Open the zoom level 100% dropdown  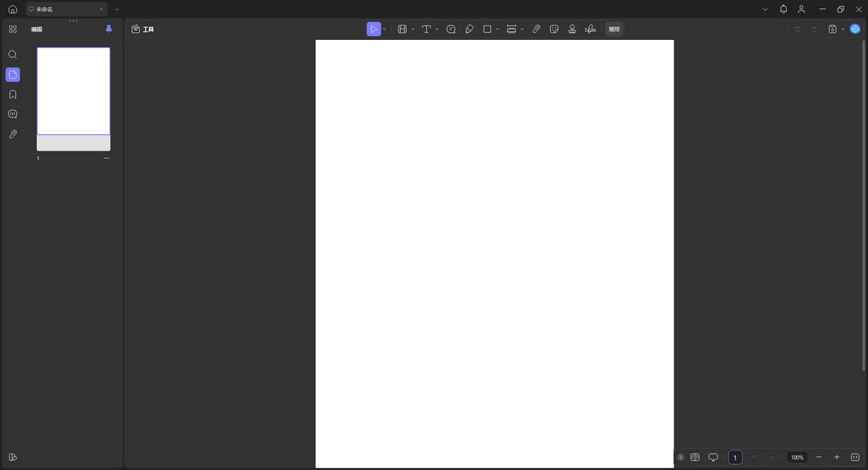[x=797, y=457]
